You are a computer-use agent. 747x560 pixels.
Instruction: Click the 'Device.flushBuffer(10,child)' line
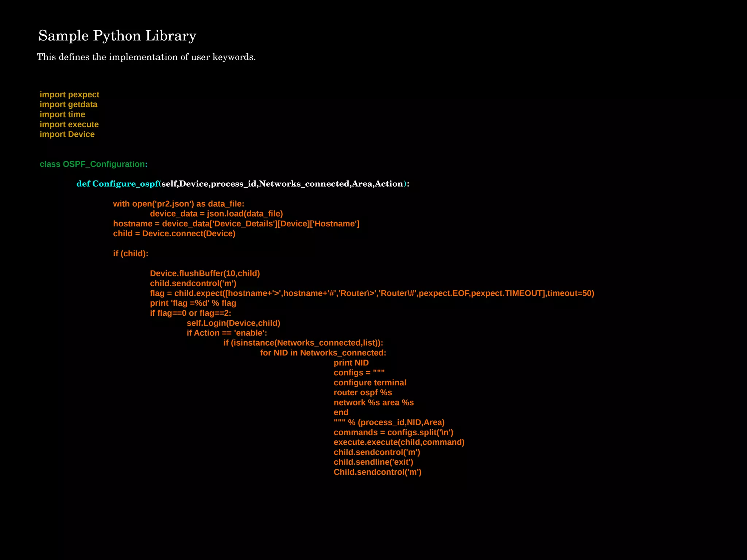[x=205, y=273]
